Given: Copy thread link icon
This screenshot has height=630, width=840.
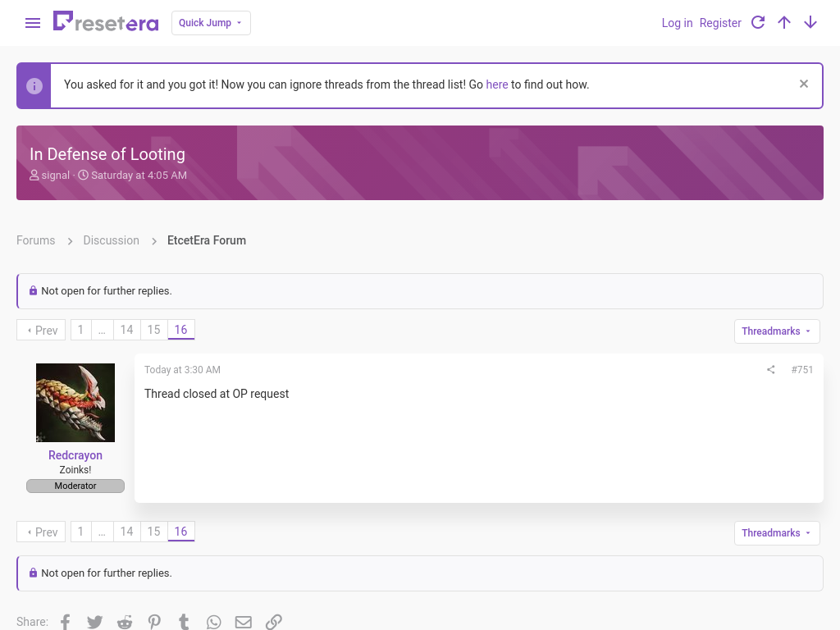Looking at the screenshot, I should [274, 622].
